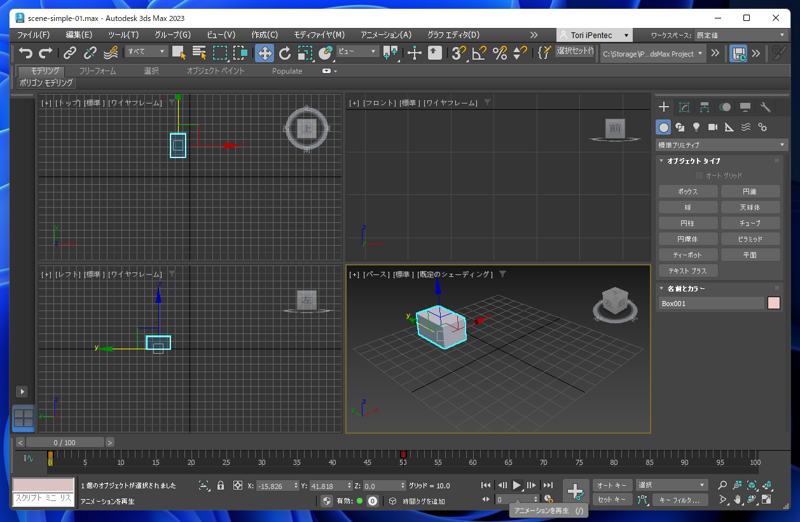Toggle the selection lock padlock icon
Image resolution: width=800 pixels, height=522 pixels.
coord(220,486)
